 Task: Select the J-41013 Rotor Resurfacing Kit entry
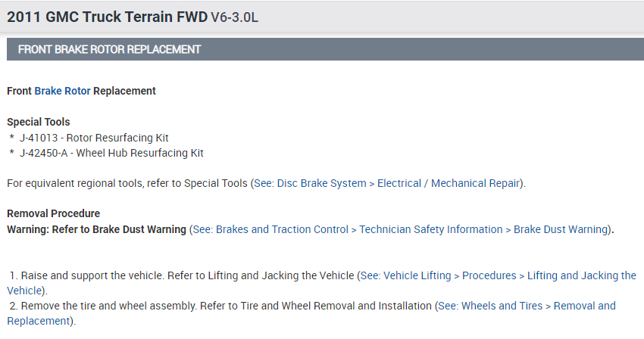coord(94,138)
